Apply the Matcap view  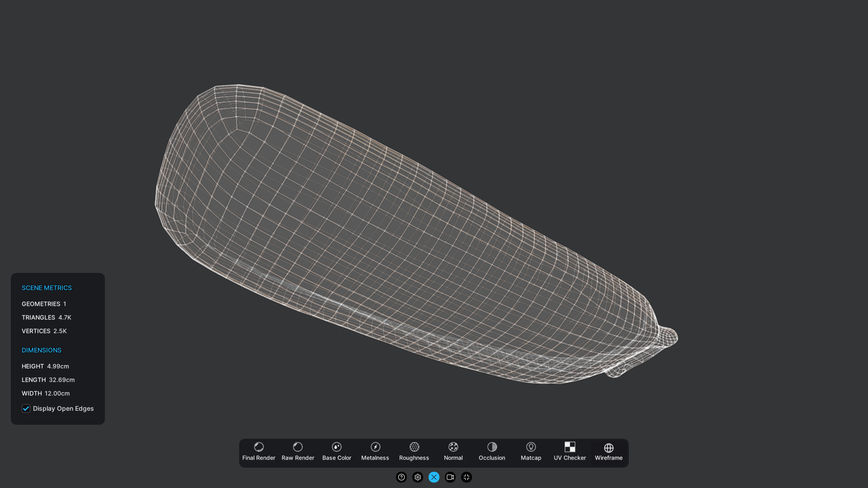click(x=531, y=452)
